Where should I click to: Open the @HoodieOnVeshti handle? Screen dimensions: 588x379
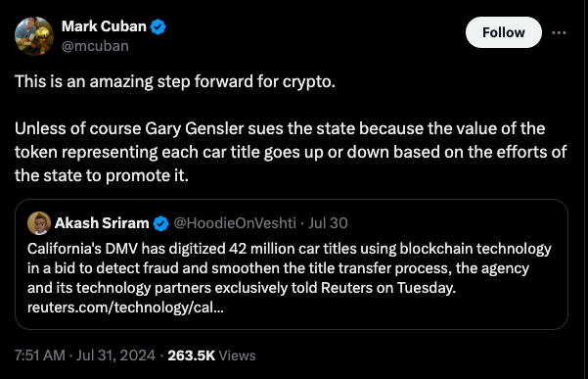pos(235,223)
